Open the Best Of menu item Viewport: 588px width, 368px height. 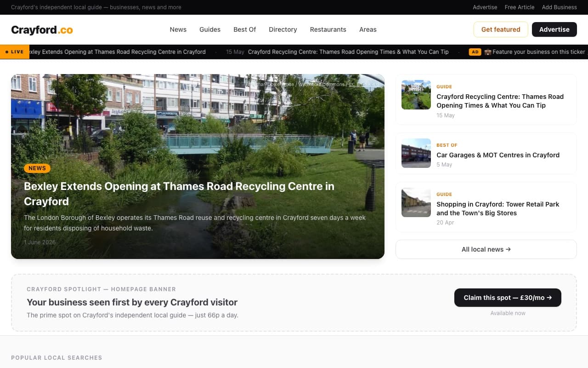point(244,29)
